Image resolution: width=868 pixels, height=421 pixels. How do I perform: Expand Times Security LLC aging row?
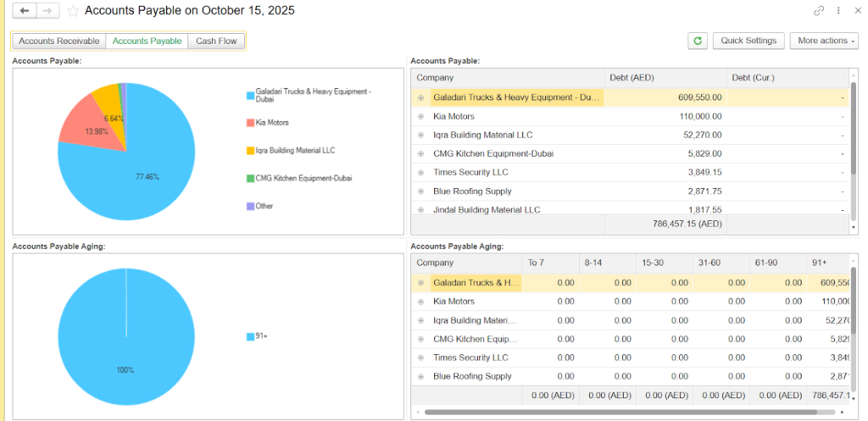coord(420,358)
